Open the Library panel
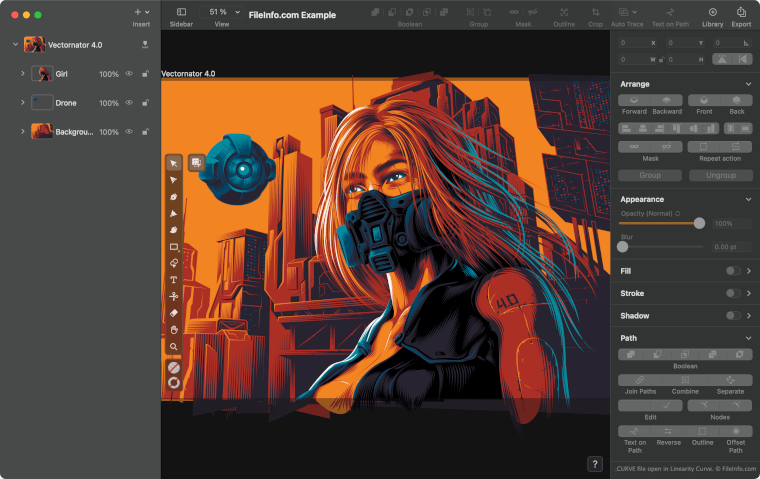 [x=713, y=13]
